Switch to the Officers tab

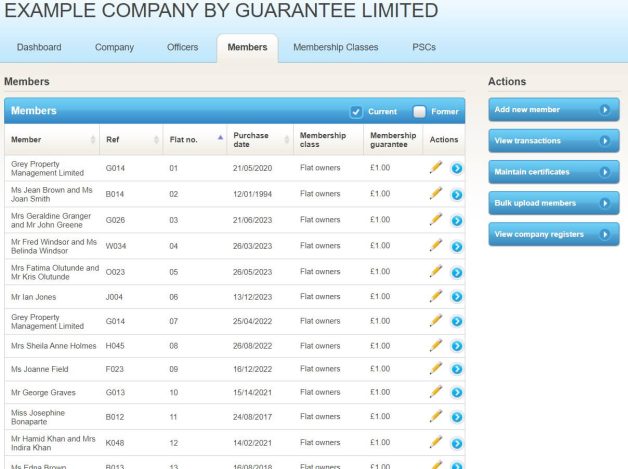pos(182,47)
